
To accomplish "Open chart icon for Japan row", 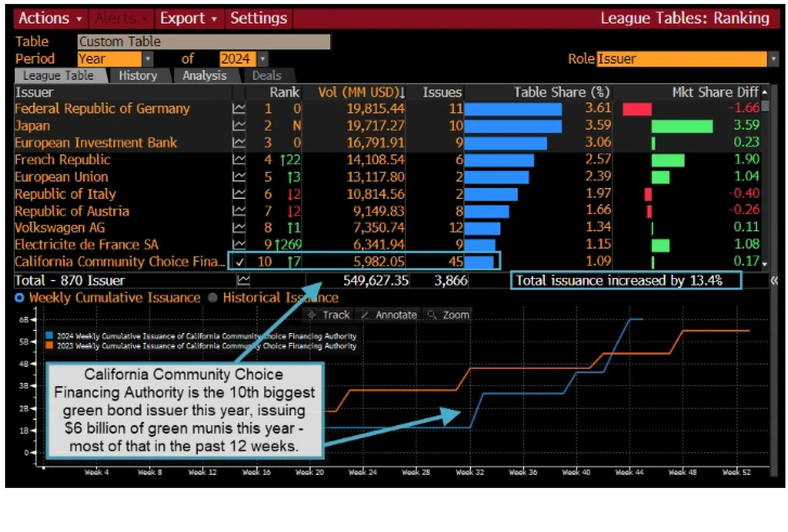I will click(239, 125).
